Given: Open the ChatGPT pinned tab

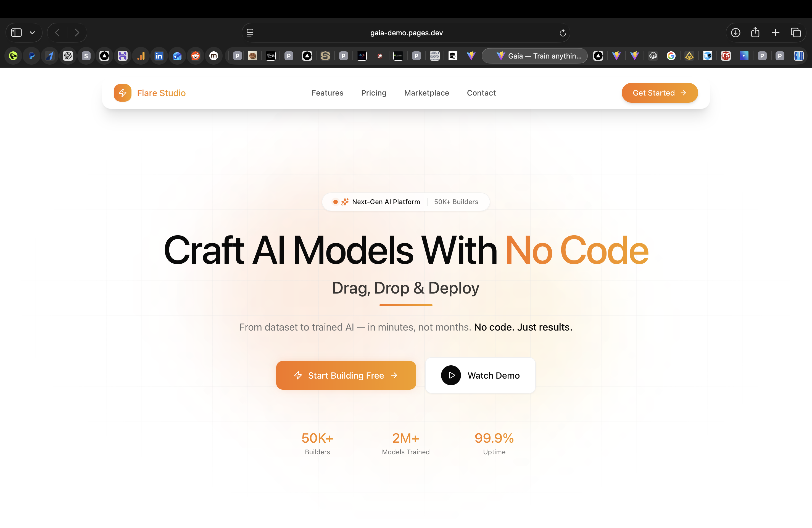Looking at the screenshot, I should pos(68,56).
